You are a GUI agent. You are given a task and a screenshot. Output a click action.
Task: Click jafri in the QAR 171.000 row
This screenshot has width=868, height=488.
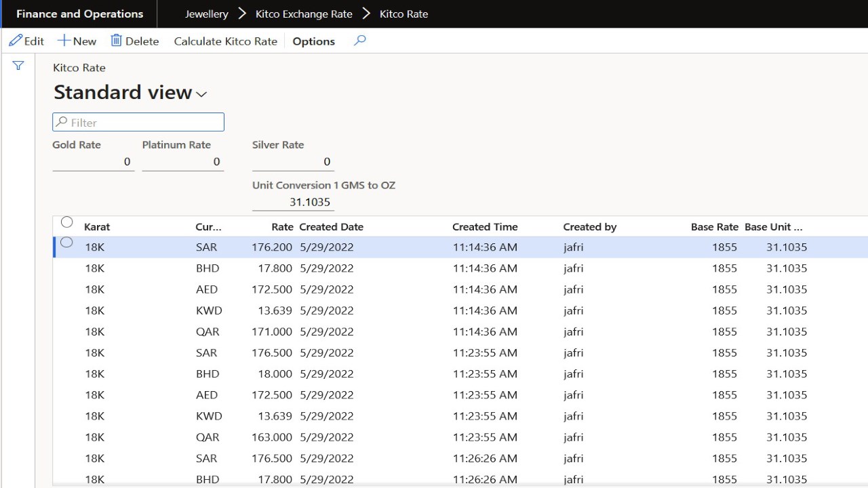tap(573, 331)
